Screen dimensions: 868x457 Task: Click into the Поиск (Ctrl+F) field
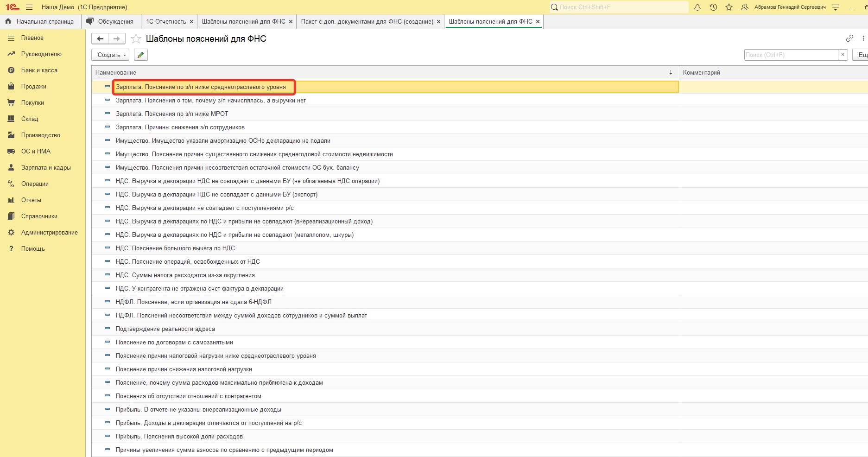point(791,55)
